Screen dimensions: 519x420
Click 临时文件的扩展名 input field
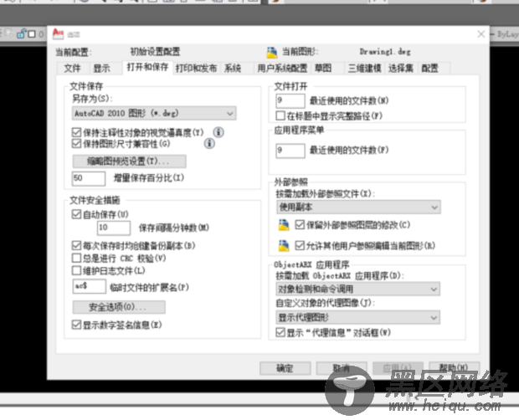(x=89, y=286)
